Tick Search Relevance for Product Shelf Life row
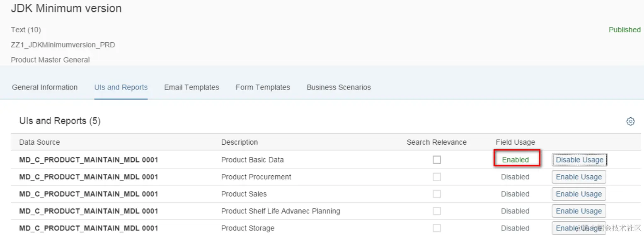This screenshot has height=235, width=644. (437, 211)
